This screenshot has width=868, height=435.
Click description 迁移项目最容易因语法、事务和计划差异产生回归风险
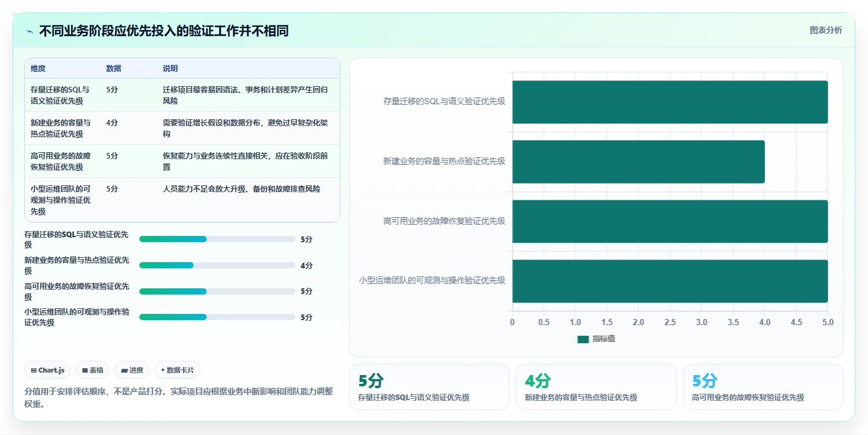click(x=245, y=95)
